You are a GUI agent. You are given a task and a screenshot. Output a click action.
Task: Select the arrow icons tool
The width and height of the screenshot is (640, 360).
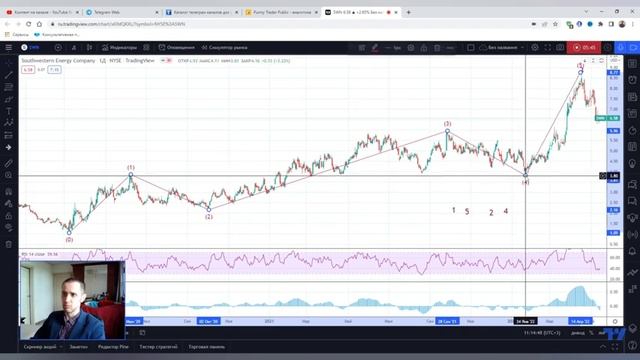[9, 147]
